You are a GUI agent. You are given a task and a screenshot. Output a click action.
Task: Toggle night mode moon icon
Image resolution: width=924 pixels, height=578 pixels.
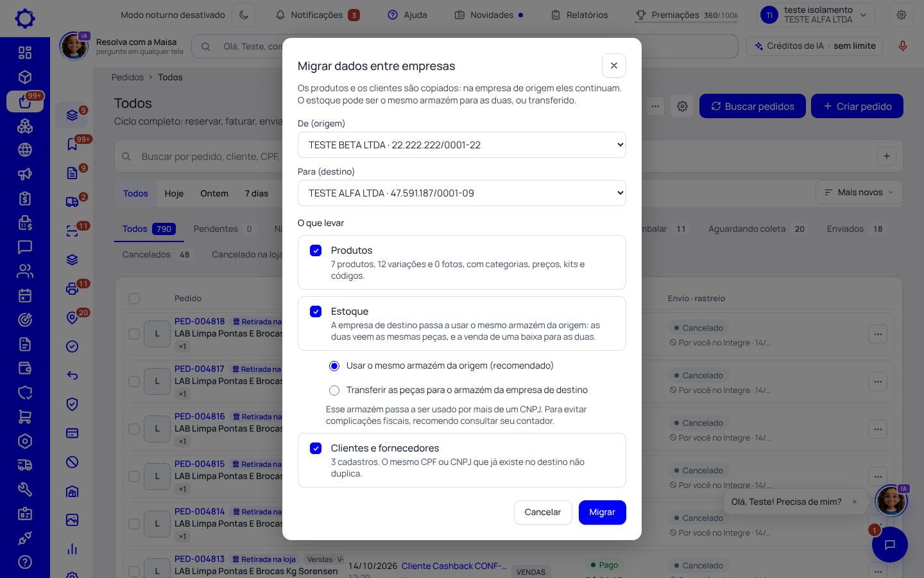click(244, 15)
